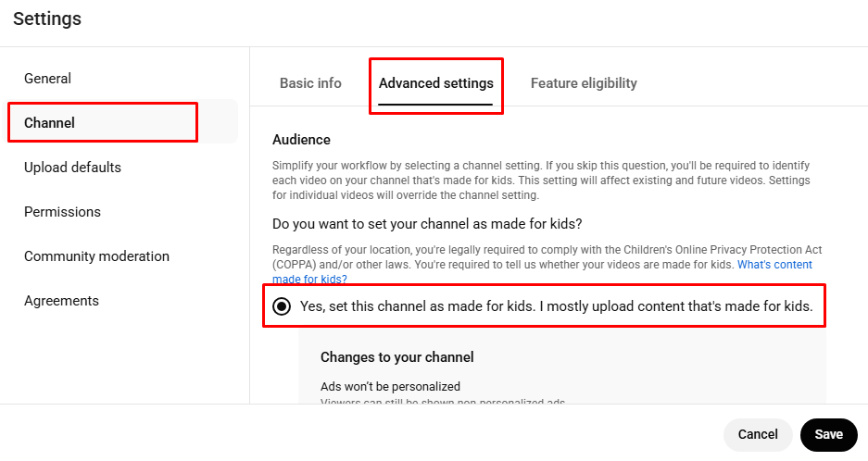Screen dimensions: 868x461
Task: Switch to the Basic info tab
Action: coord(310,83)
